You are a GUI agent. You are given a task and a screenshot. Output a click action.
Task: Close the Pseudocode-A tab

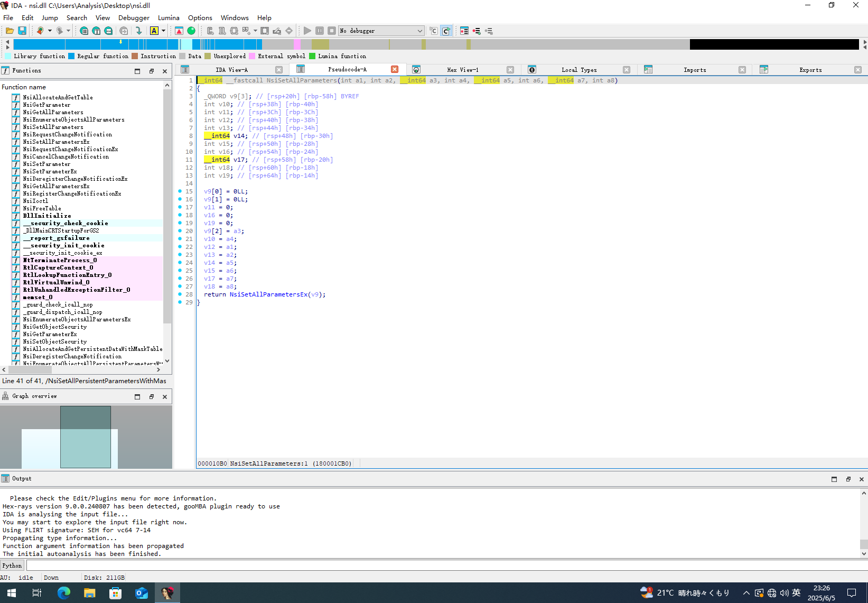click(395, 69)
